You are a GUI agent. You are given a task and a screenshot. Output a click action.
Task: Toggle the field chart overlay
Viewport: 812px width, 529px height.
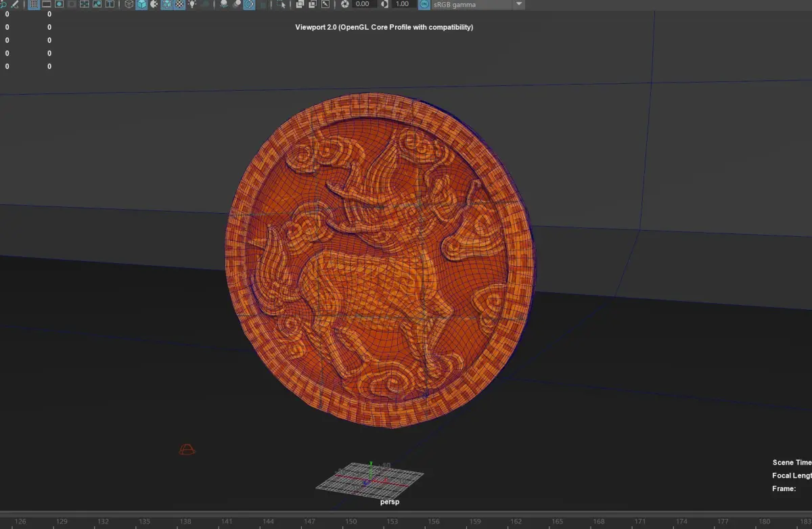[x=85, y=4]
